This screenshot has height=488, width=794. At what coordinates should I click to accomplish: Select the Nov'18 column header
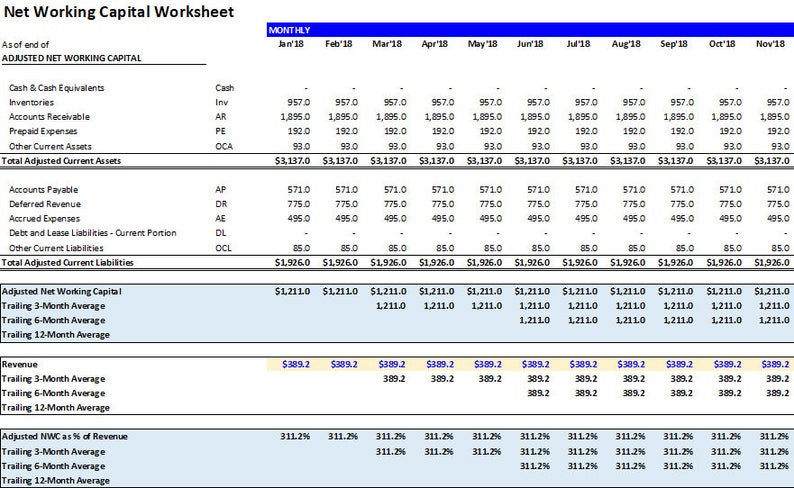770,44
